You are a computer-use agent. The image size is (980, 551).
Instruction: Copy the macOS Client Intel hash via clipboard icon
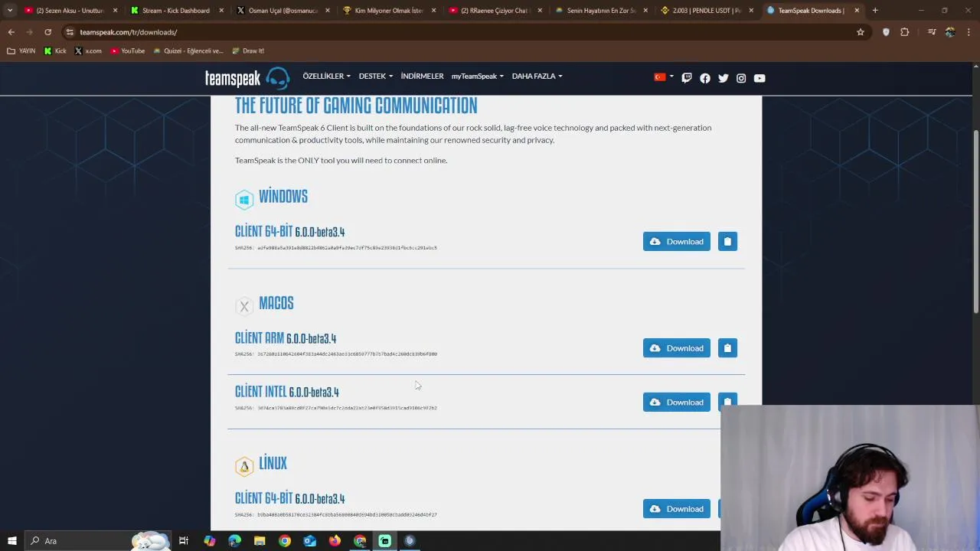[x=727, y=402]
